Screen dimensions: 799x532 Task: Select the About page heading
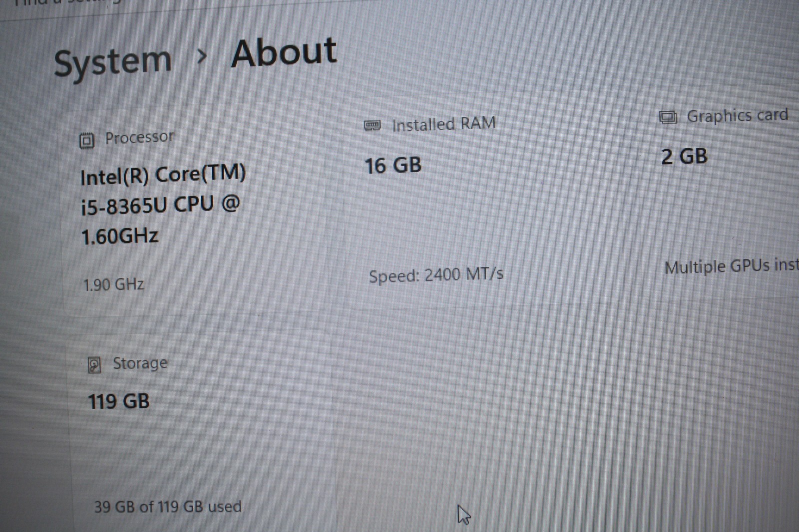[284, 52]
